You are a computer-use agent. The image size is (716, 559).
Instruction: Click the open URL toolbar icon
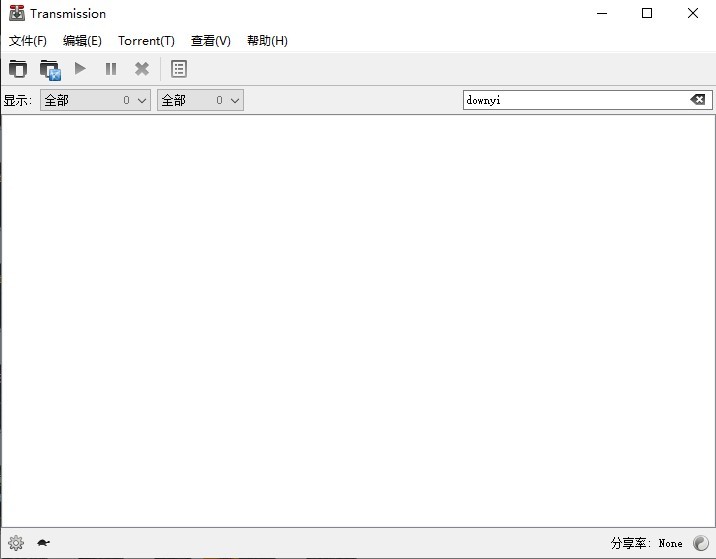(50, 69)
